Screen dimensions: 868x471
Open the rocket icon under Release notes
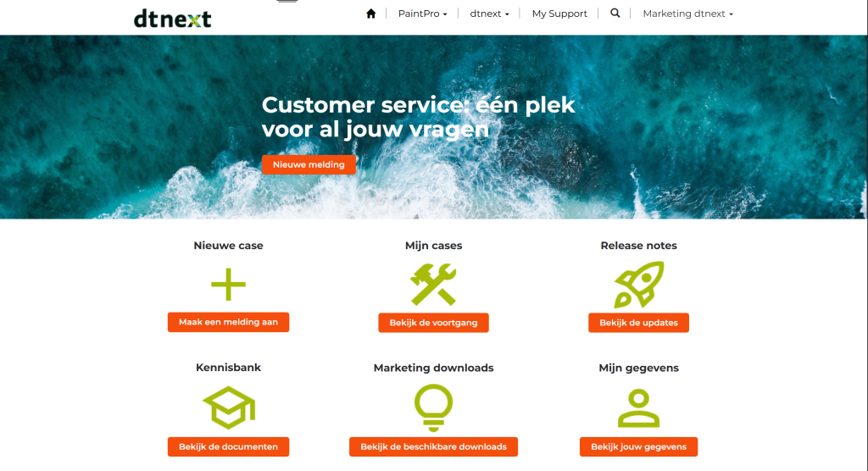click(x=639, y=285)
